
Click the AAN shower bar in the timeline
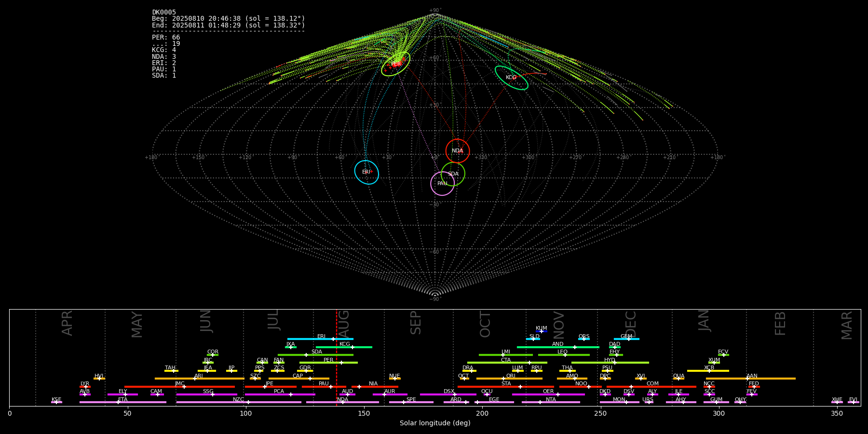(x=751, y=379)
